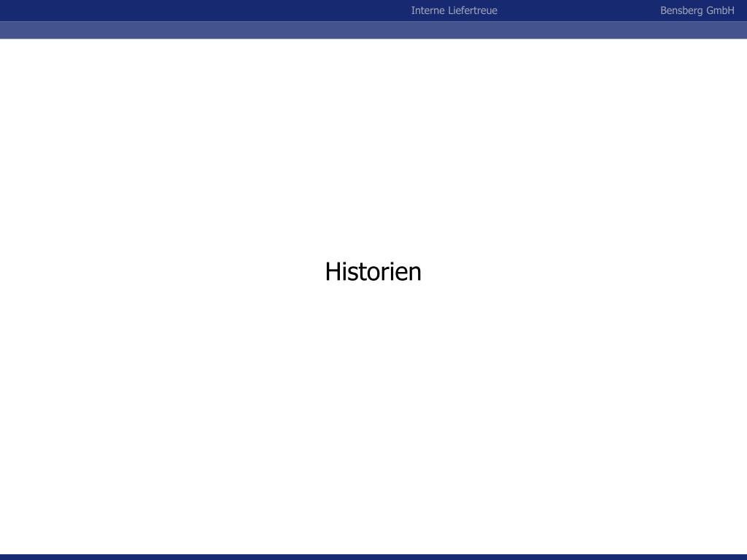Click the 'Interne Liefertreue' header text
Screen dimensions: 747x560
click(454, 10)
